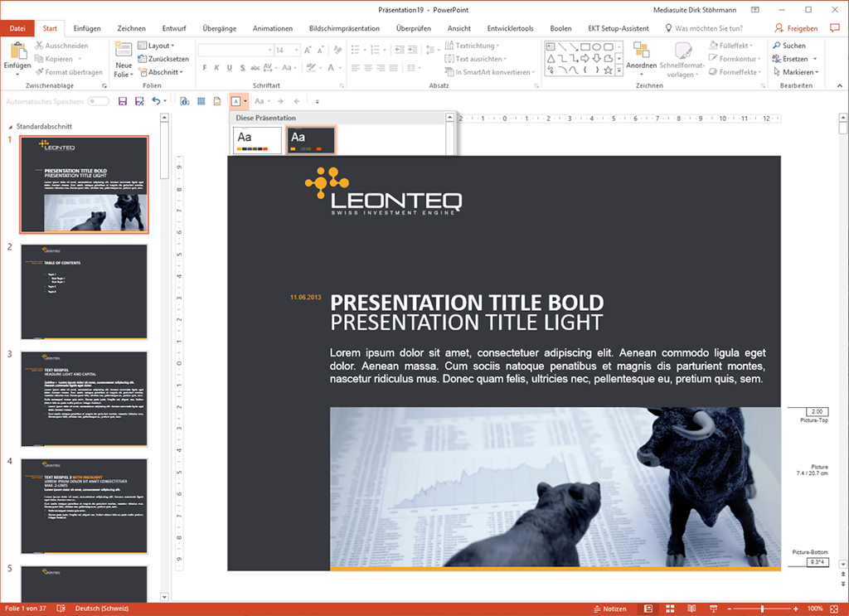This screenshot has width=849, height=616.
Task: Click the orange document icon in quick access toolbar
Action: pyautogui.click(x=217, y=101)
